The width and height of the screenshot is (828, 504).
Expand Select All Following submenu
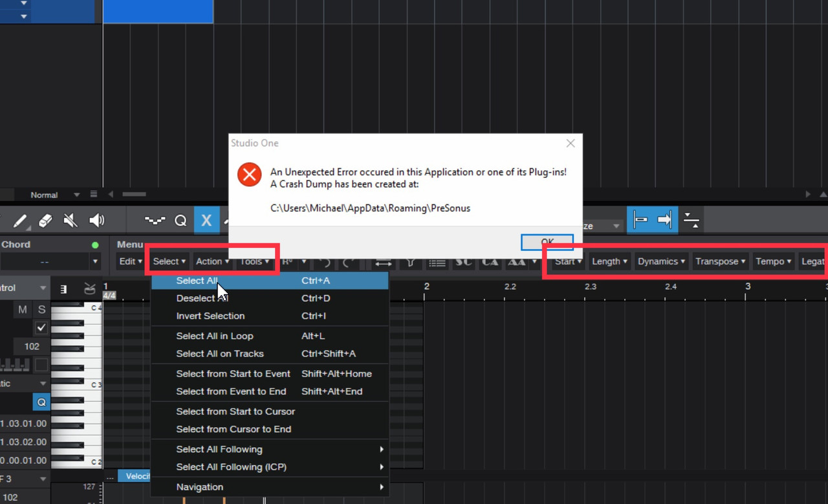point(270,449)
